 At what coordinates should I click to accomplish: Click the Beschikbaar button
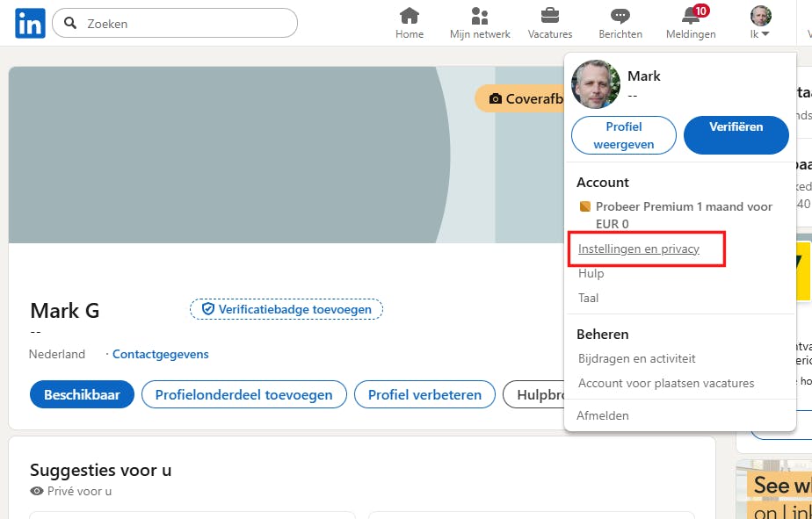82,395
